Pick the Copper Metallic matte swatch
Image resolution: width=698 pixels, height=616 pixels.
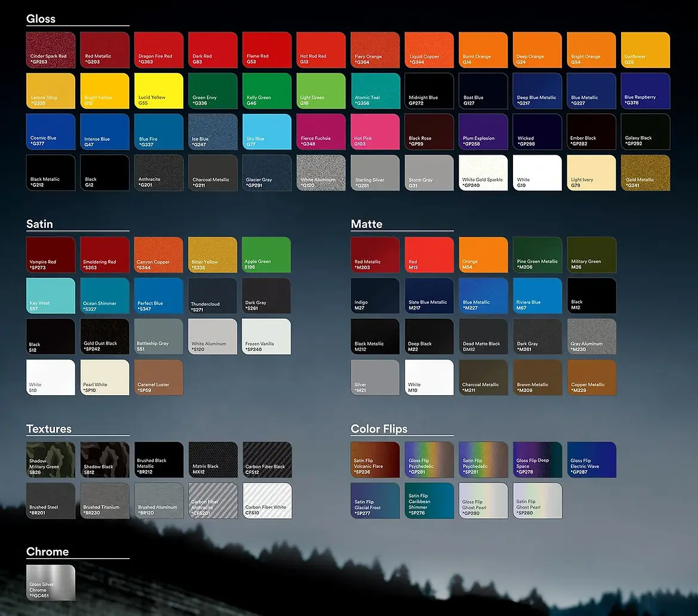click(591, 377)
